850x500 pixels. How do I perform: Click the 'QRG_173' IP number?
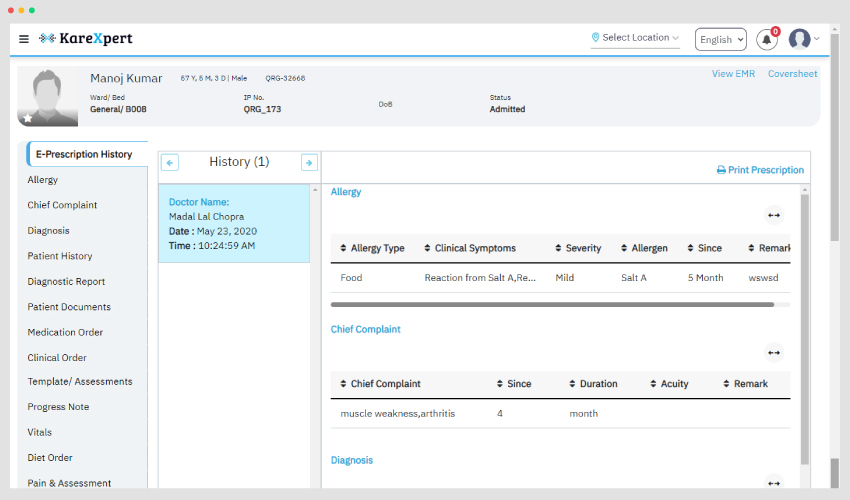[262, 109]
